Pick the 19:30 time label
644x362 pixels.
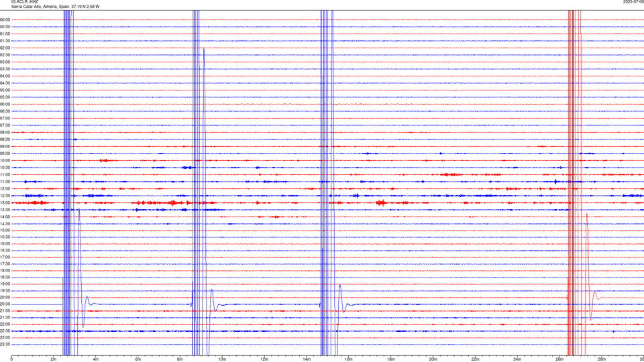5,290
